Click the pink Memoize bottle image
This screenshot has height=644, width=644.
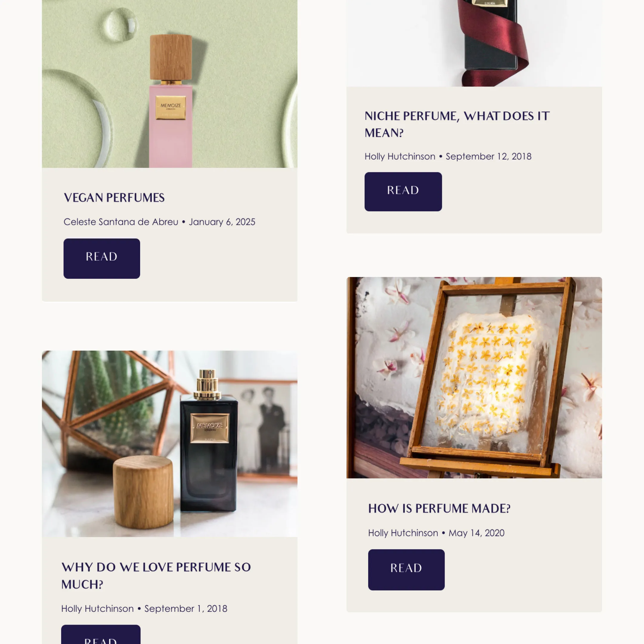(170, 84)
